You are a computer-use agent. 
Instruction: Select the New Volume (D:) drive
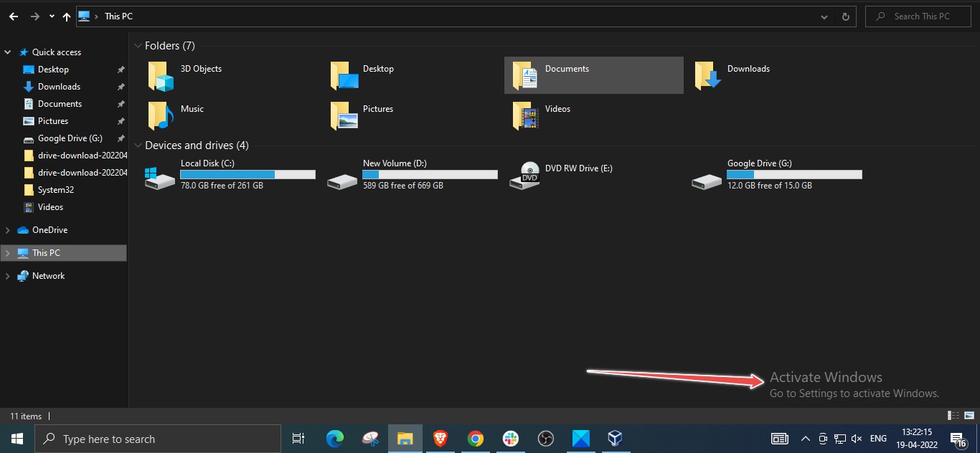tap(413, 174)
